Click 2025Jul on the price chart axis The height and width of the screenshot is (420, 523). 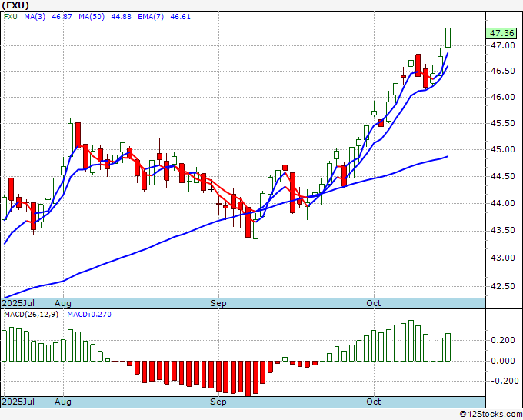point(18,303)
